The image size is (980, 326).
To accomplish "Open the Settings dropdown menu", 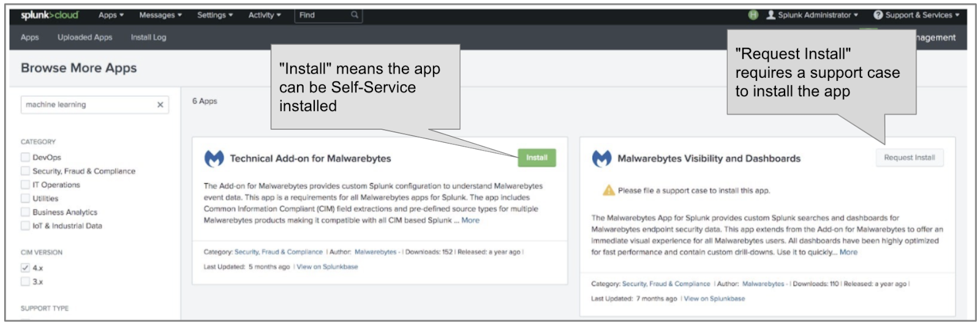I will click(x=215, y=15).
